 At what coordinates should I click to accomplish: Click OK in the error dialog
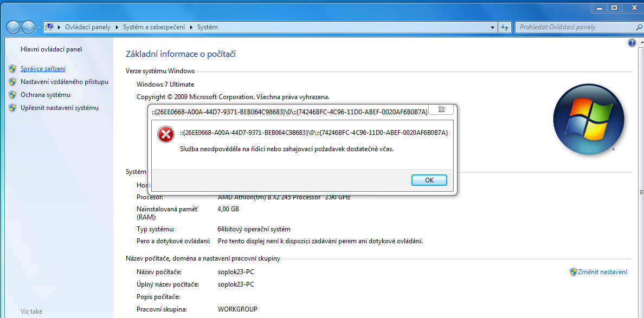point(429,180)
